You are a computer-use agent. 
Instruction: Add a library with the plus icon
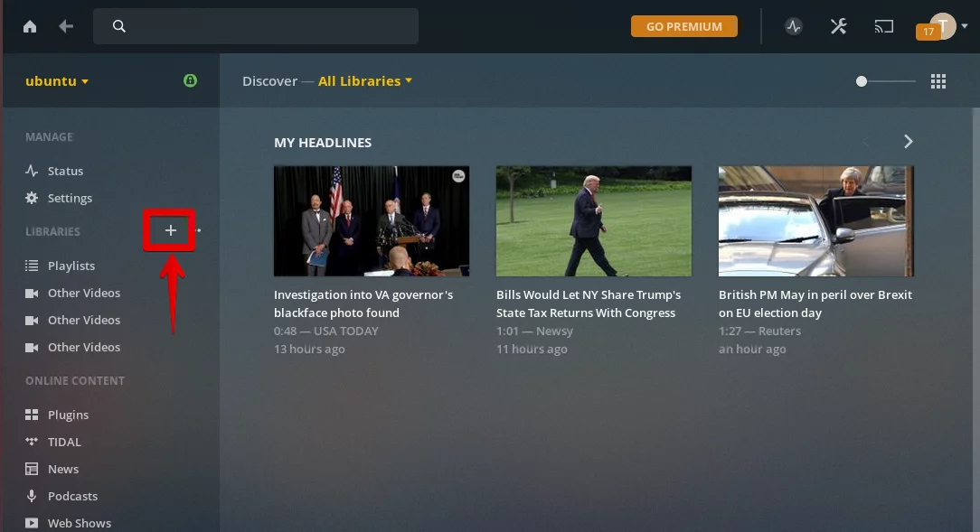[x=170, y=230]
